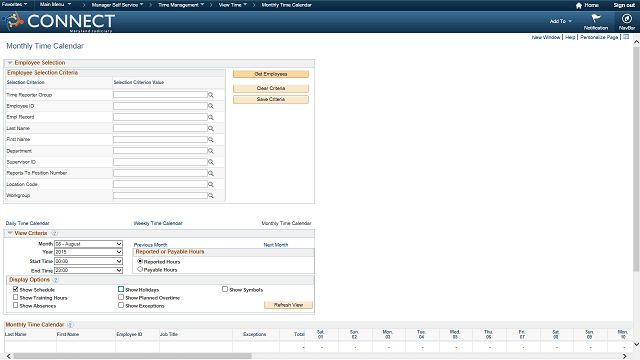Open the Month dropdown showing August
The width and height of the screenshot is (640, 360).
coord(89,244)
